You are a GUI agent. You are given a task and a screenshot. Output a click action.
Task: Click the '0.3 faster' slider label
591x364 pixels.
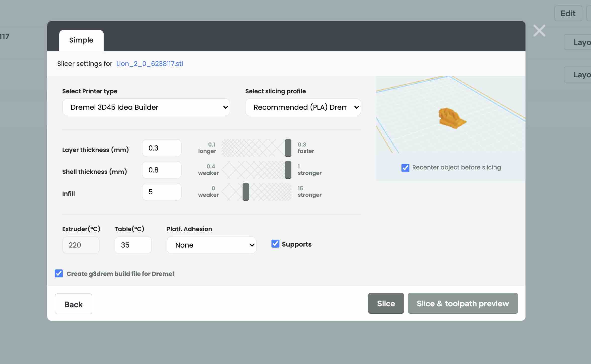(306, 148)
